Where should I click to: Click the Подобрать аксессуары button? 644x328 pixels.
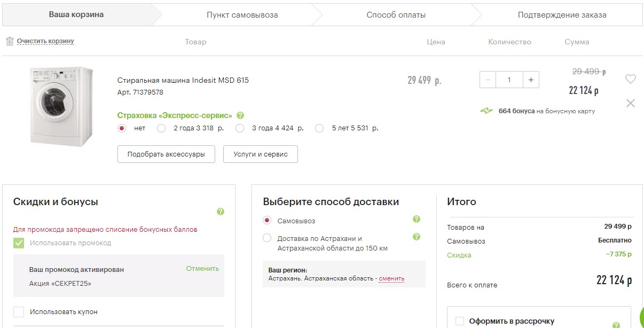[166, 154]
